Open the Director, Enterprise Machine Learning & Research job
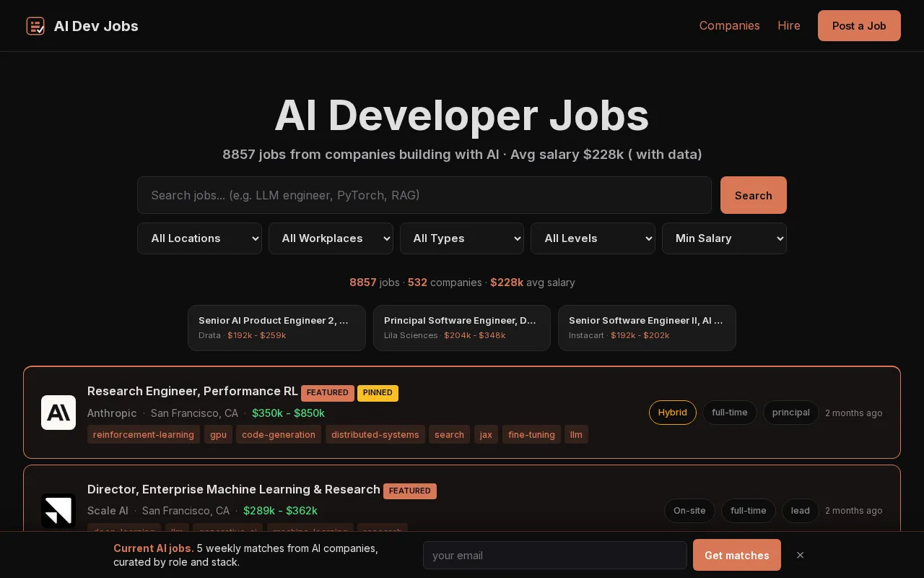The image size is (924, 578). (234, 489)
